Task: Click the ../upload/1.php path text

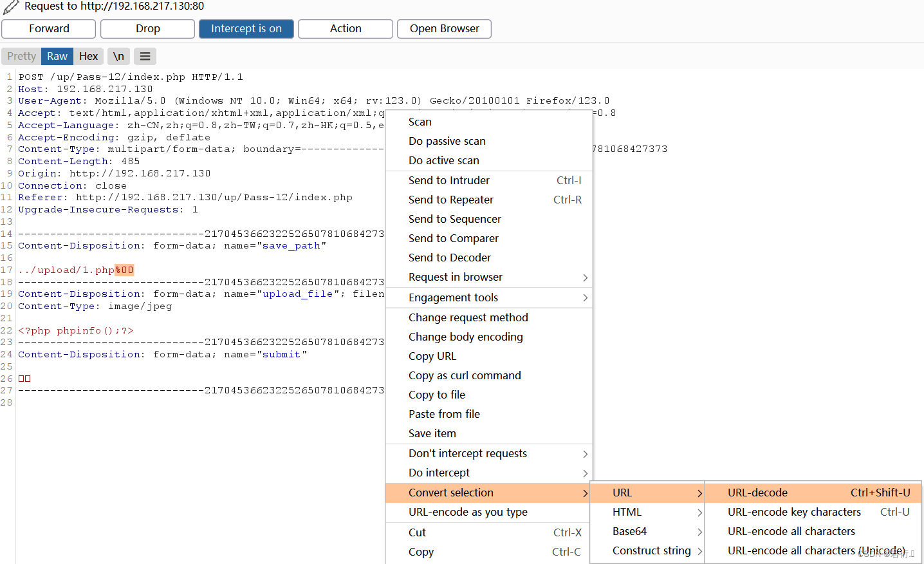Action: point(66,270)
